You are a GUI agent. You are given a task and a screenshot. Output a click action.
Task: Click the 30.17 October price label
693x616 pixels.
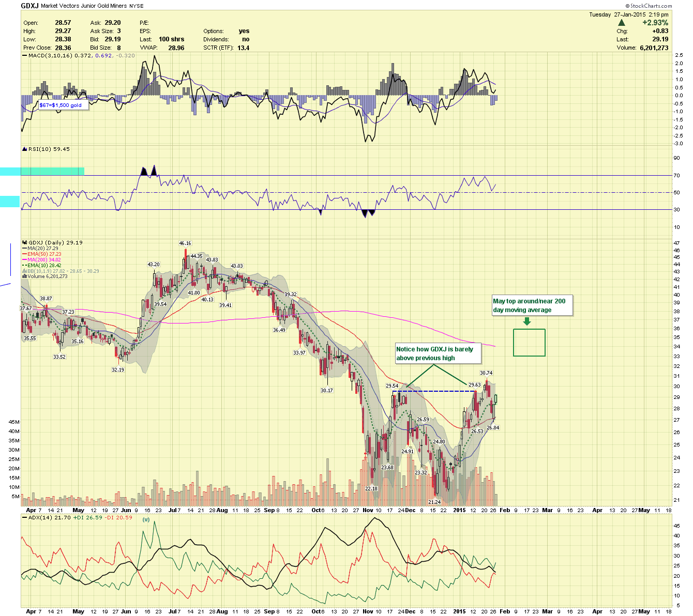[327, 390]
